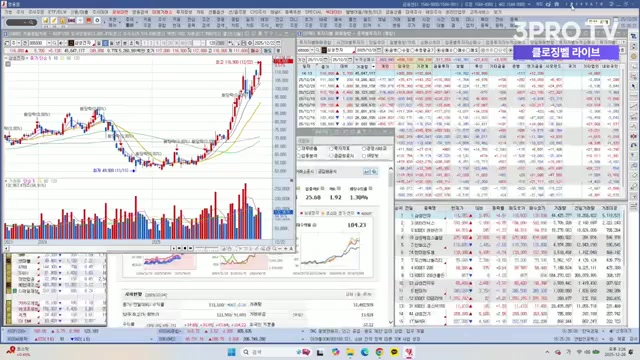
Task: Click the stock code field in chart window
Action: click(37, 43)
